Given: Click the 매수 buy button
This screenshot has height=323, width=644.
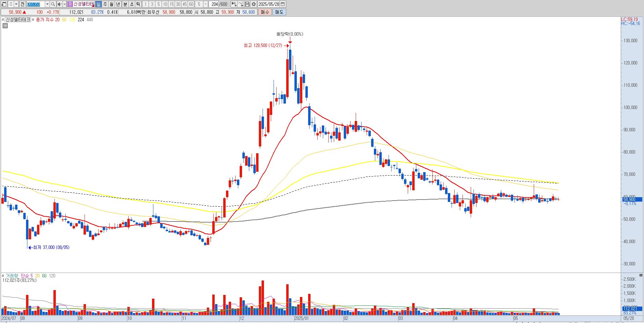Looking at the screenshot, I should 265,12.
